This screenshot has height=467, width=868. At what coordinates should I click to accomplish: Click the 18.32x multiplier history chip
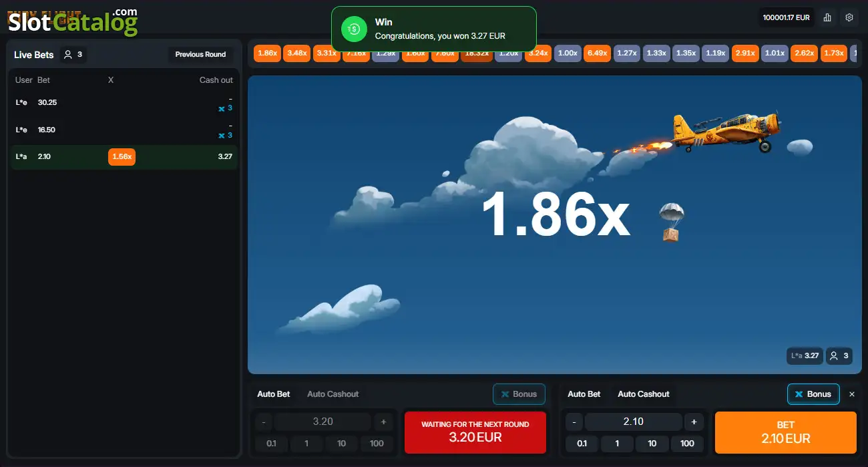pos(476,53)
